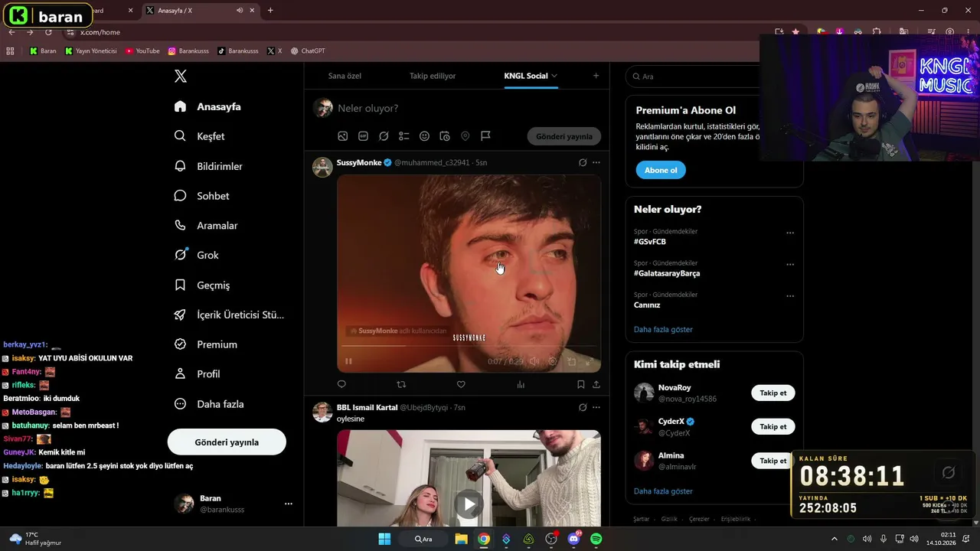Follow Almina with Takip et
The image size is (980, 551).
773,461
